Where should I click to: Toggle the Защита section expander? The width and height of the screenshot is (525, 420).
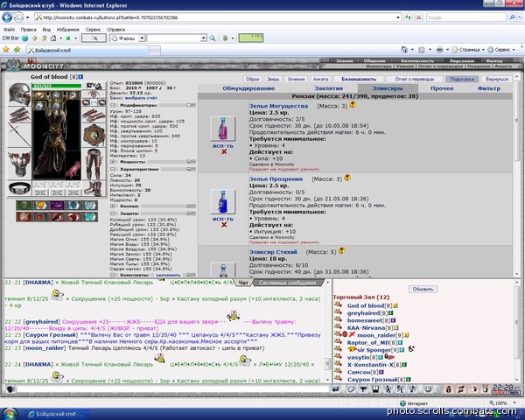[x=113, y=213]
